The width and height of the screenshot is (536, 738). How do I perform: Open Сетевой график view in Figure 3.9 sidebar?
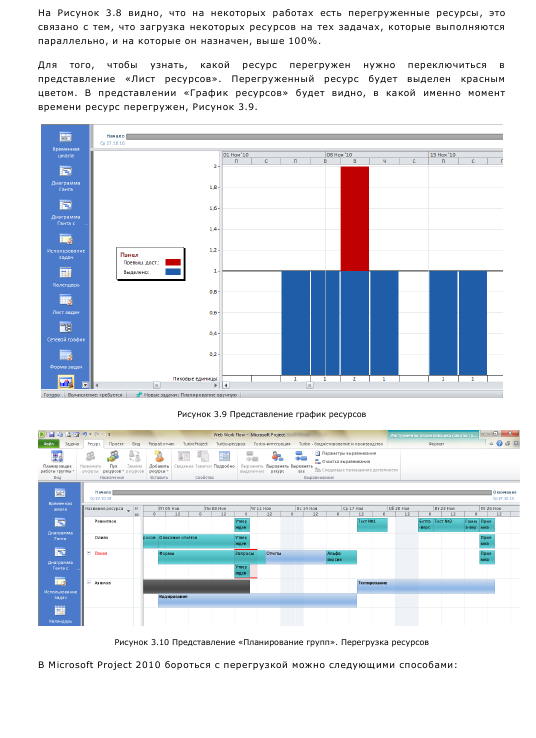click(65, 332)
